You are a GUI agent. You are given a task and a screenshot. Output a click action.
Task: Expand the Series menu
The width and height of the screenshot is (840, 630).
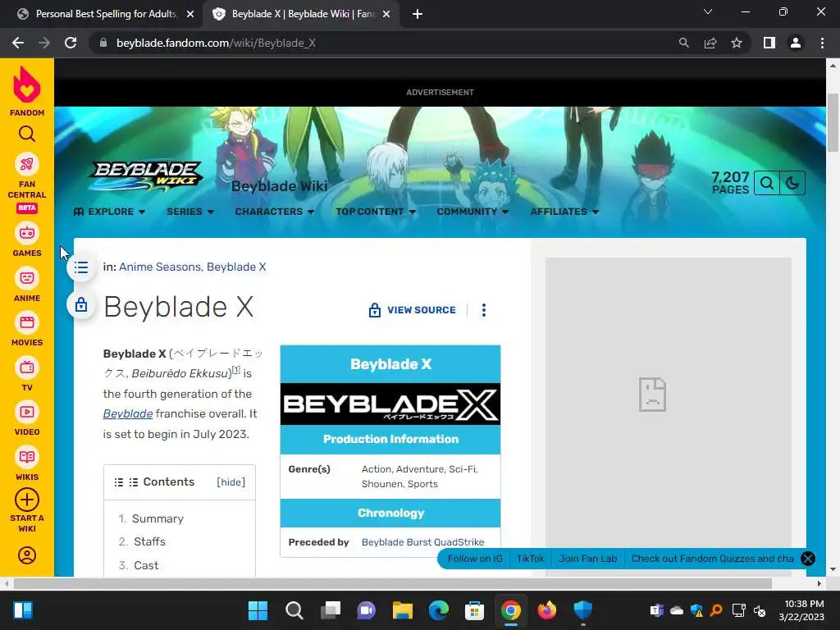click(190, 212)
